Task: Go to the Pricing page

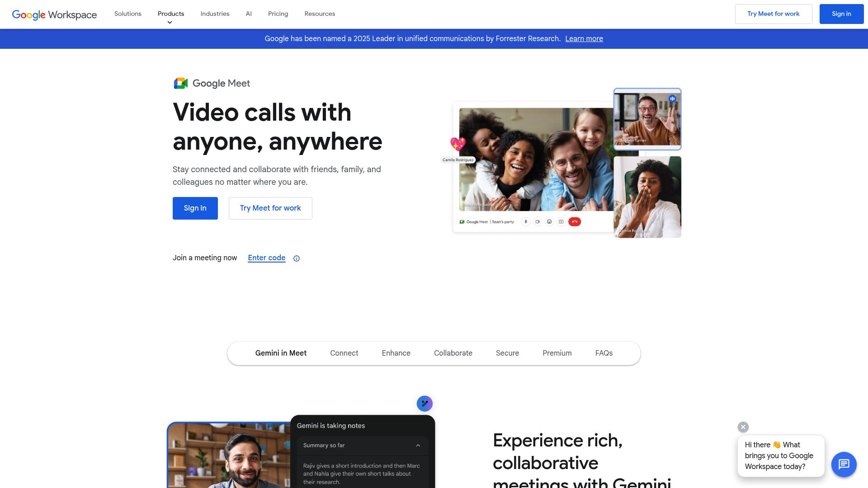Action: coord(278,14)
